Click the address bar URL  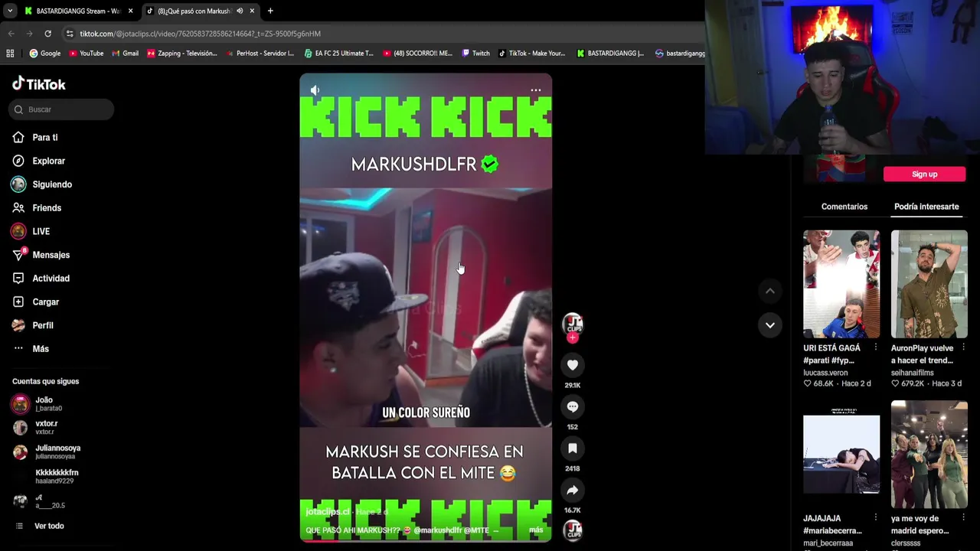[201, 34]
